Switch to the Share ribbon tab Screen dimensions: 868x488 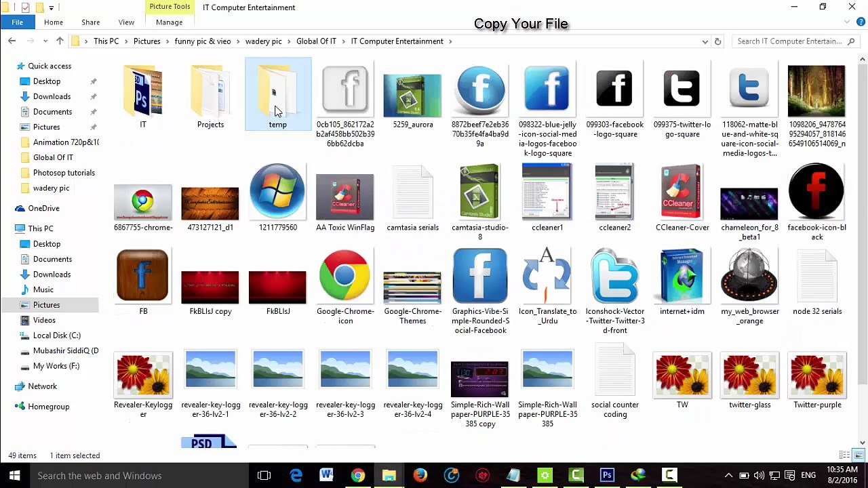[90, 22]
